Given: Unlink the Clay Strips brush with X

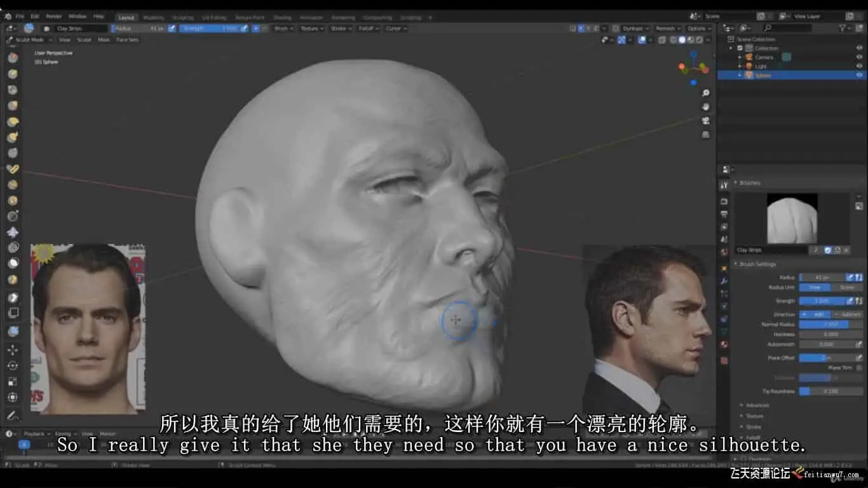Looking at the screenshot, I should pos(846,250).
